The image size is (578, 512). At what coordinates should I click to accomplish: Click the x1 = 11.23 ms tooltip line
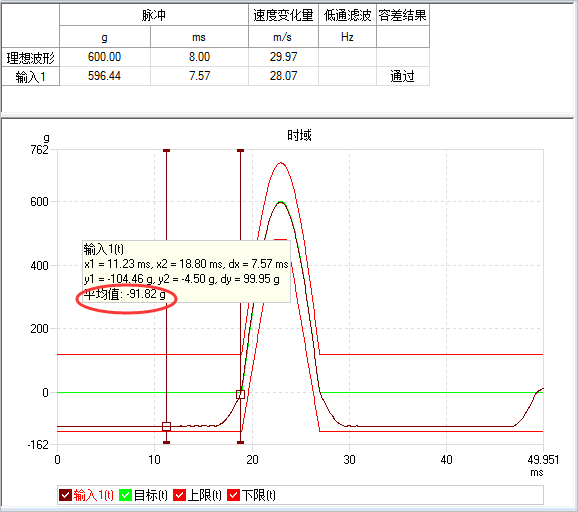click(186, 264)
